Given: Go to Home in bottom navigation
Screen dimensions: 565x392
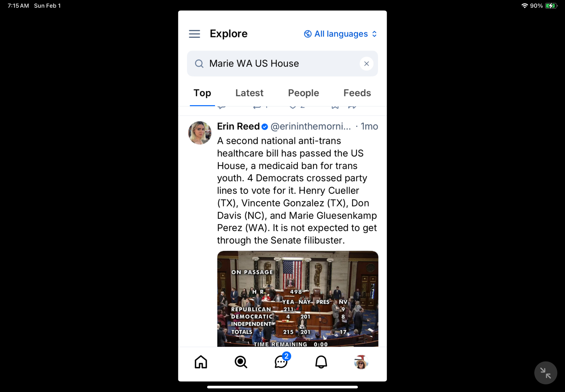Looking at the screenshot, I should pos(201,362).
